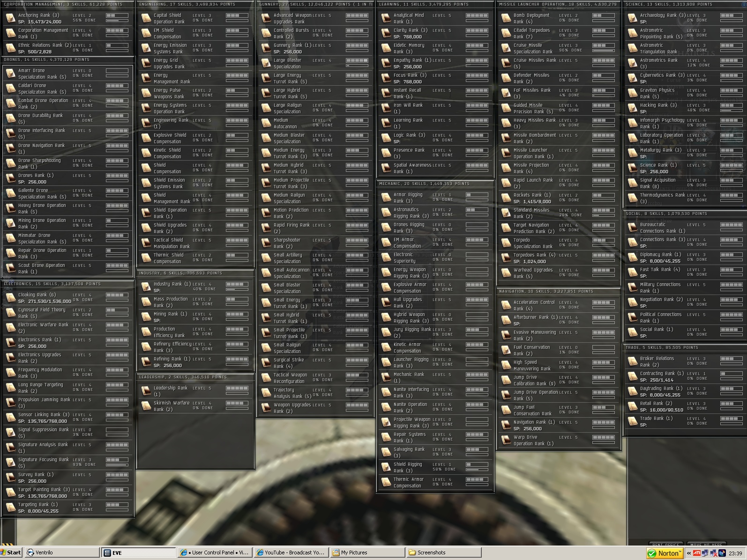Image resolution: width=747 pixels, height=560 pixels.
Task: Collapse the Drones skill group header
Action: tap(68, 59)
